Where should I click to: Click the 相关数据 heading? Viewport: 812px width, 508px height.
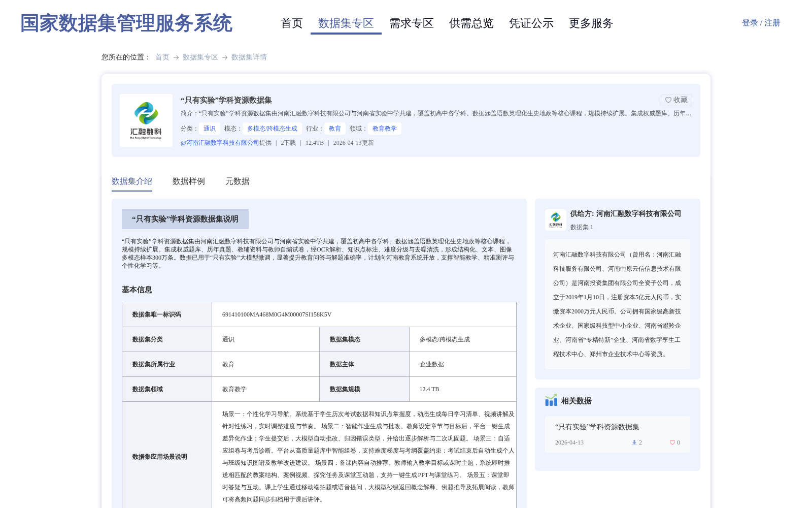[577, 401]
